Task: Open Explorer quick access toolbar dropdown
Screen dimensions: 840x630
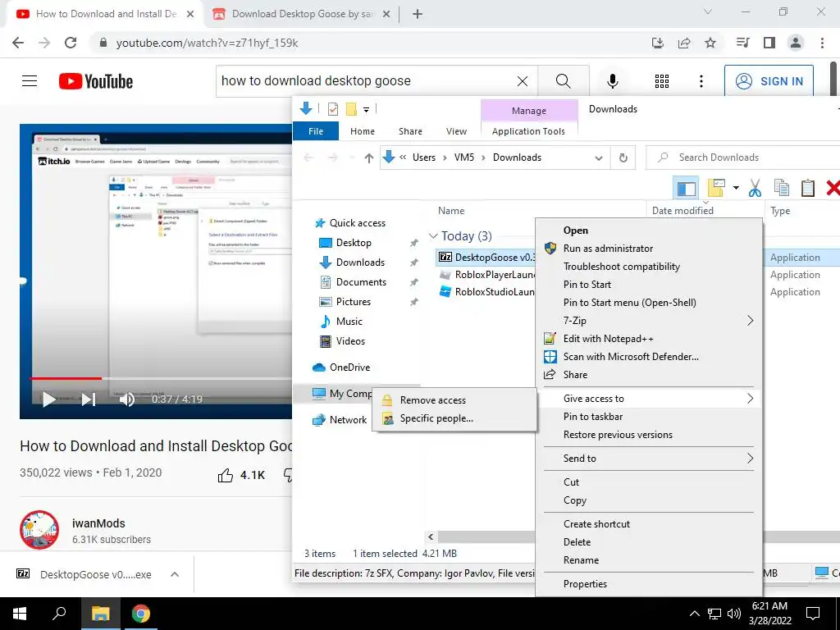Action: pos(367,109)
